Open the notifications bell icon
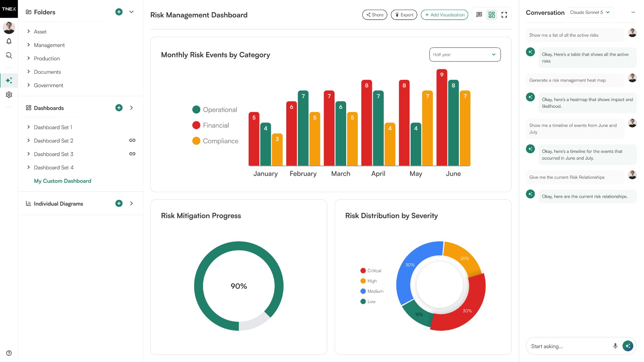 pyautogui.click(x=9, y=41)
